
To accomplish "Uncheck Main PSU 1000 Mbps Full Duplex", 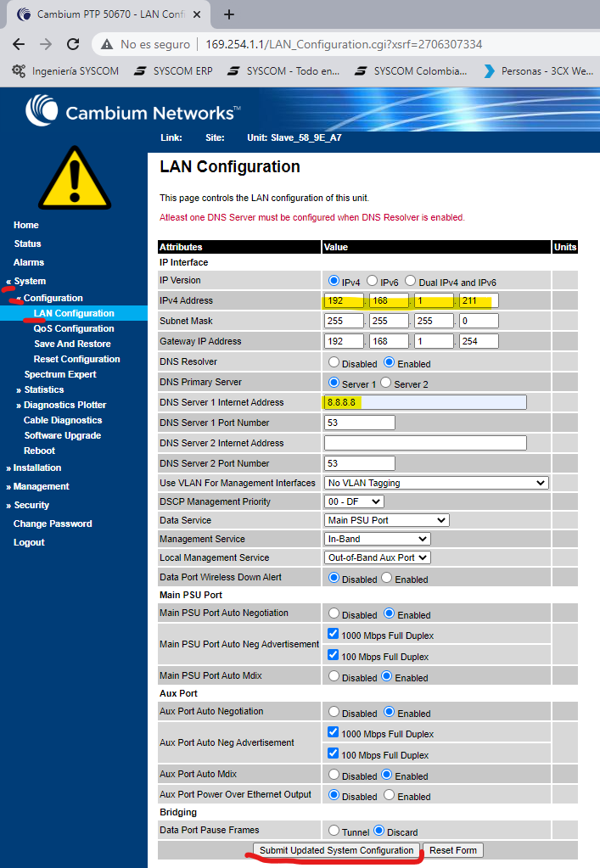I will 333,634.
